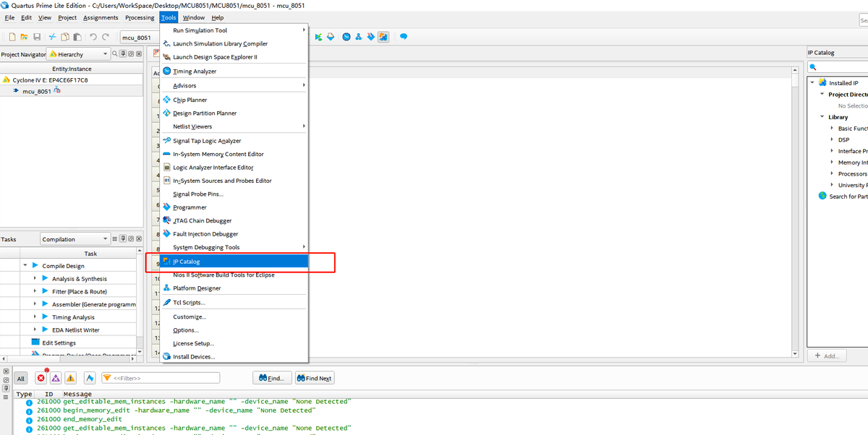
Task: Select Install Devices... menu entry
Action: (x=234, y=356)
